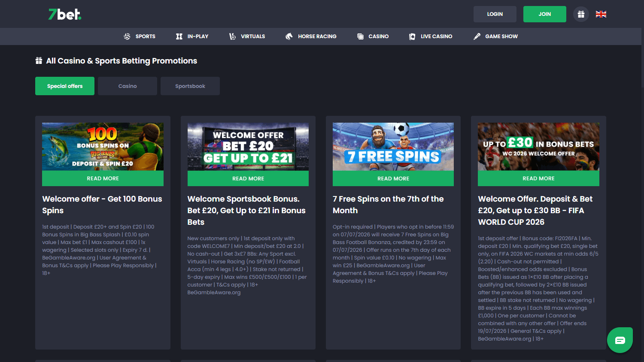Open the 7 Free Spins banner image
This screenshot has width=644, height=362.
click(x=393, y=147)
